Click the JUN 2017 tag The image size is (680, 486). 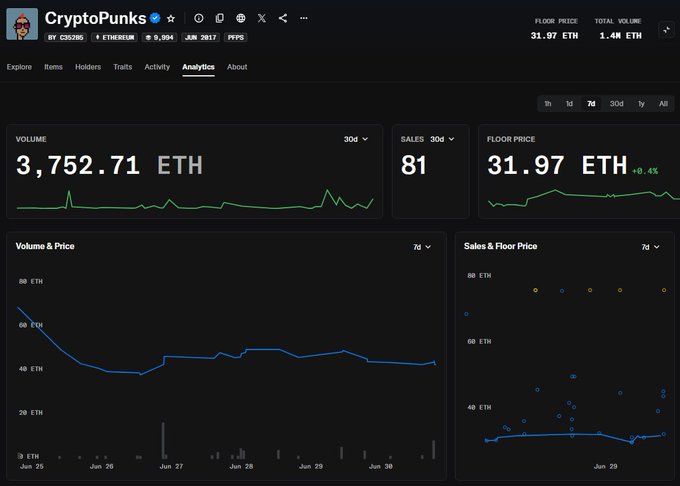(200, 38)
